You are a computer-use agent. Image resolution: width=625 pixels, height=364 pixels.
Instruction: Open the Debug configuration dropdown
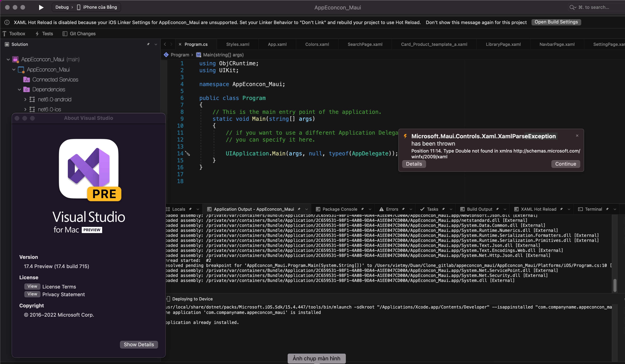tap(62, 7)
